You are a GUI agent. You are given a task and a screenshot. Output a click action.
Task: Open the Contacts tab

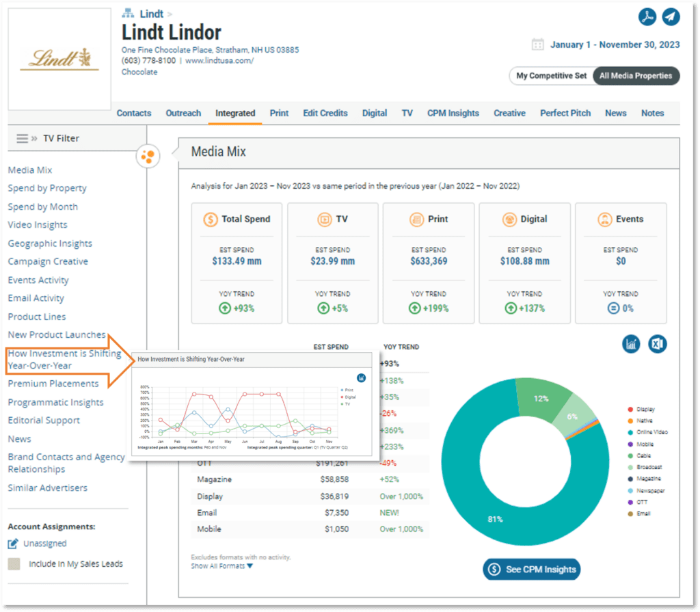pos(134,114)
